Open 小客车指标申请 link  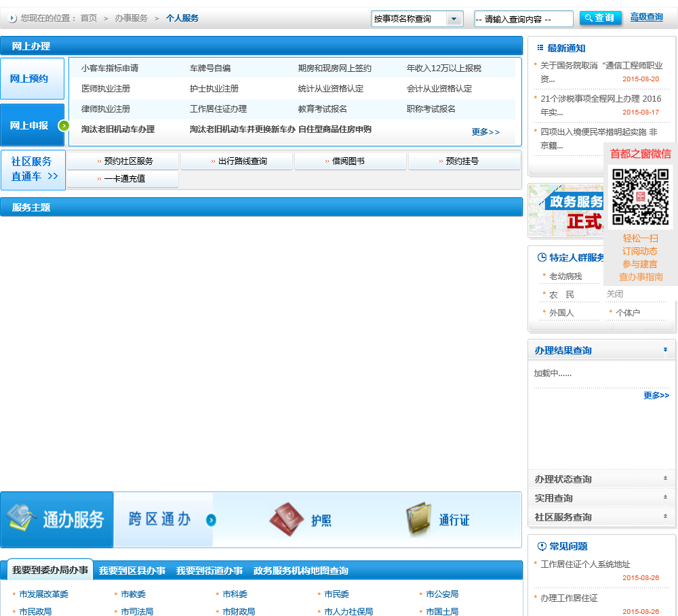tap(110, 68)
